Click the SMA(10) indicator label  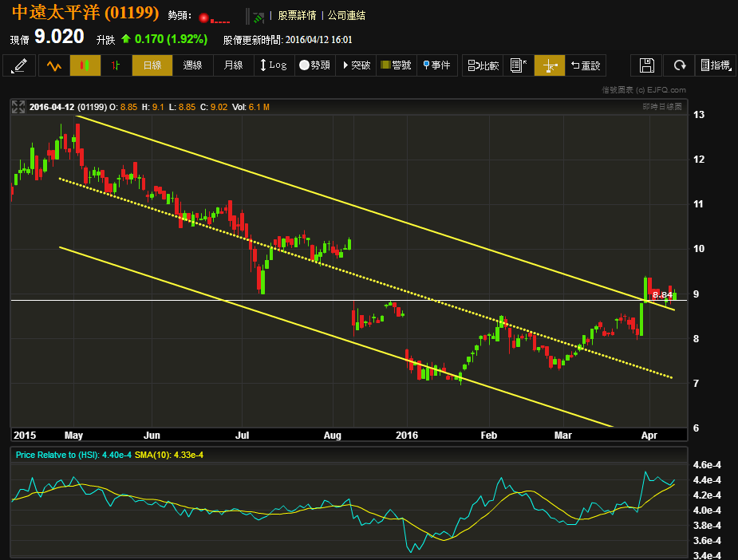(x=169, y=455)
